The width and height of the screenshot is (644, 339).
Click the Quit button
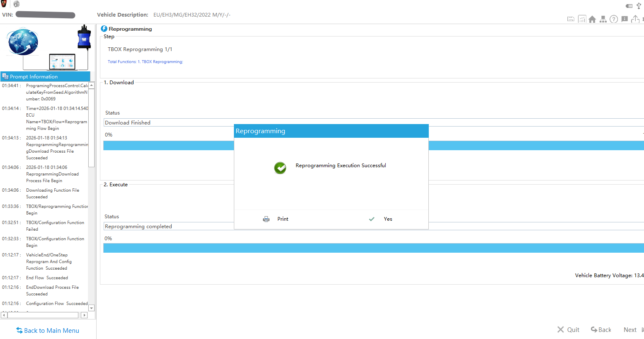pos(568,329)
